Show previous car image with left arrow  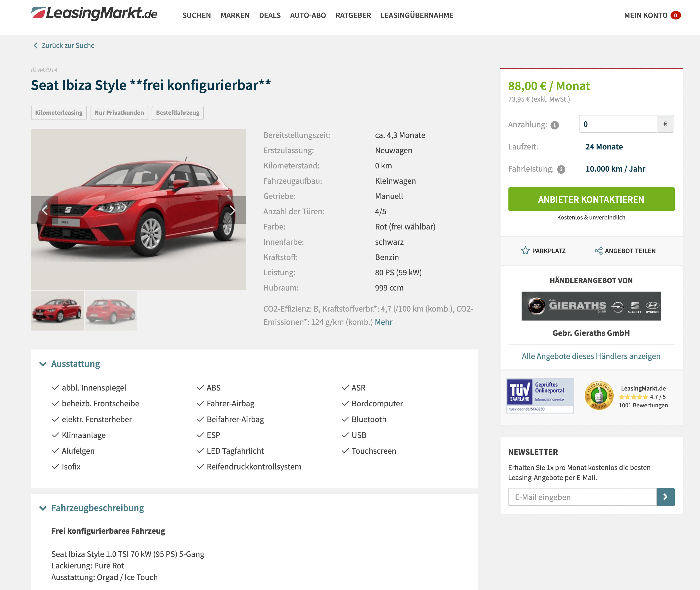pos(45,210)
